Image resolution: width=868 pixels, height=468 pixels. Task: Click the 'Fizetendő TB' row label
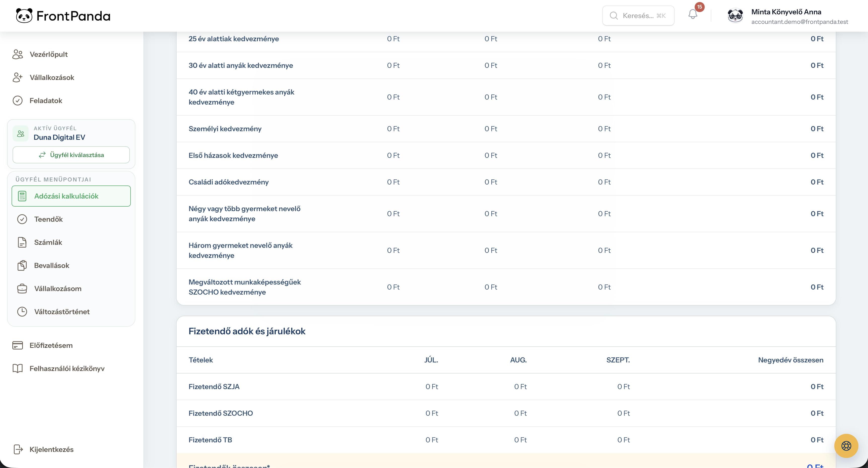click(210, 440)
